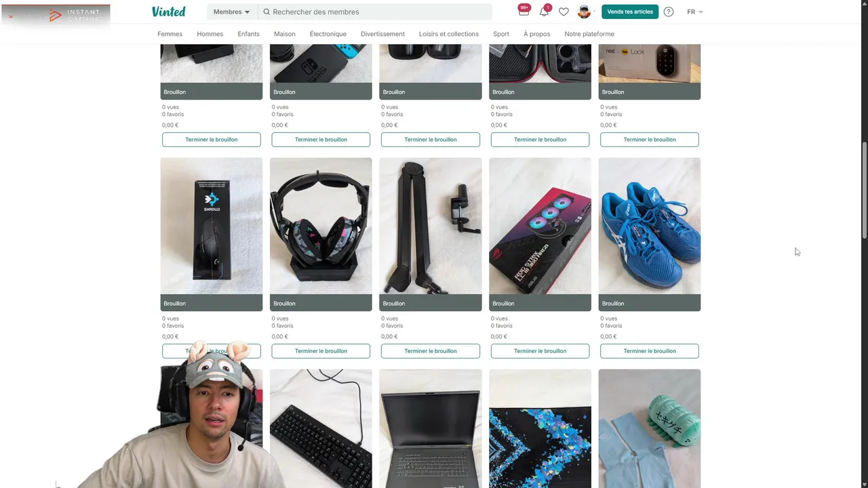
Task: Click the Vends tes articles button
Action: tap(630, 12)
